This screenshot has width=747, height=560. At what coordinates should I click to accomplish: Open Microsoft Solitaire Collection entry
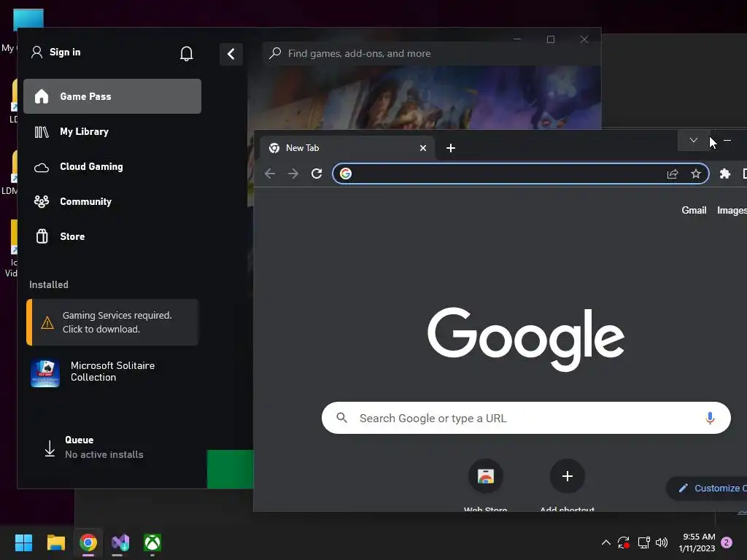point(112,372)
